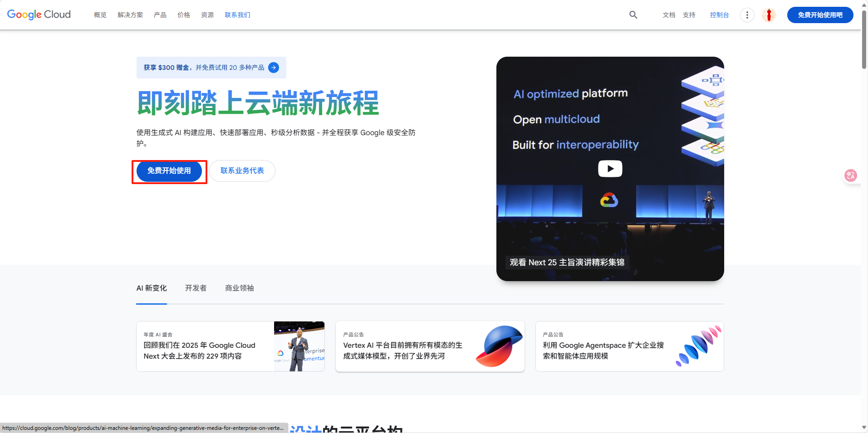Switch to the 开发者 tab
Screen dimensions: 868x433
(x=196, y=288)
